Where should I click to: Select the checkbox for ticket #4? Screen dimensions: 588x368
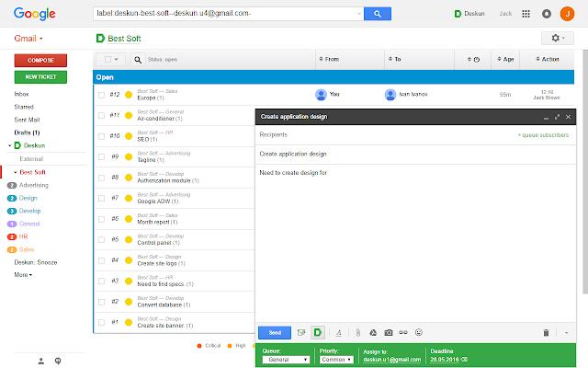click(x=102, y=260)
